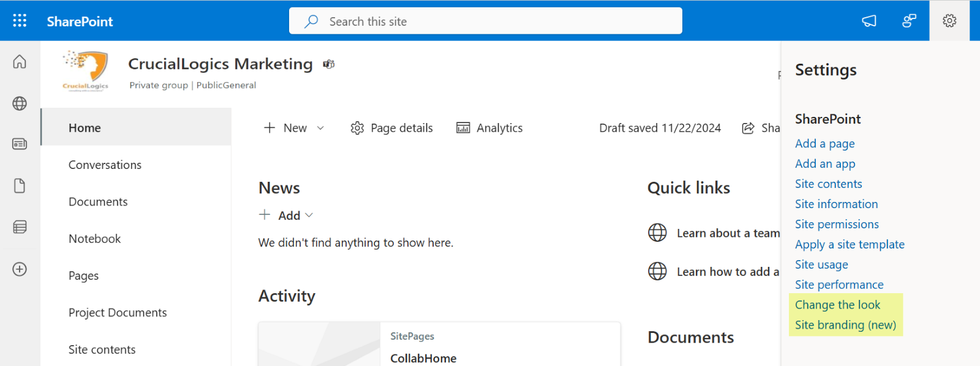The width and height of the screenshot is (980, 366).
Task: Go to Home icon in left rail
Action: (x=20, y=62)
